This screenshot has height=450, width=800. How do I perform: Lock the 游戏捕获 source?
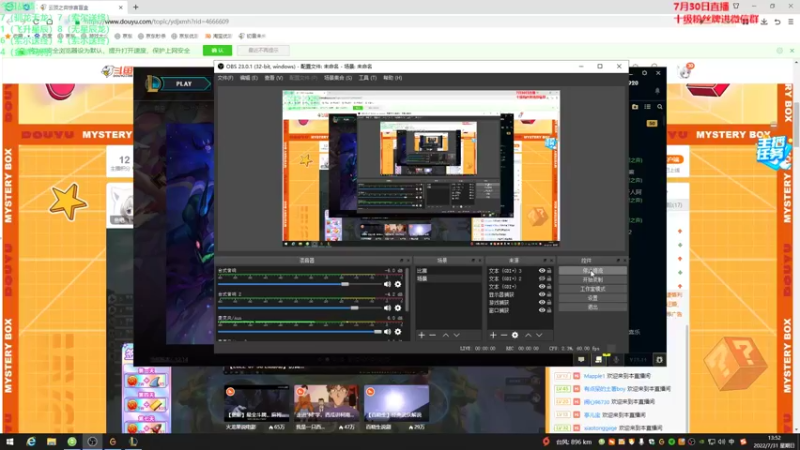(549, 303)
